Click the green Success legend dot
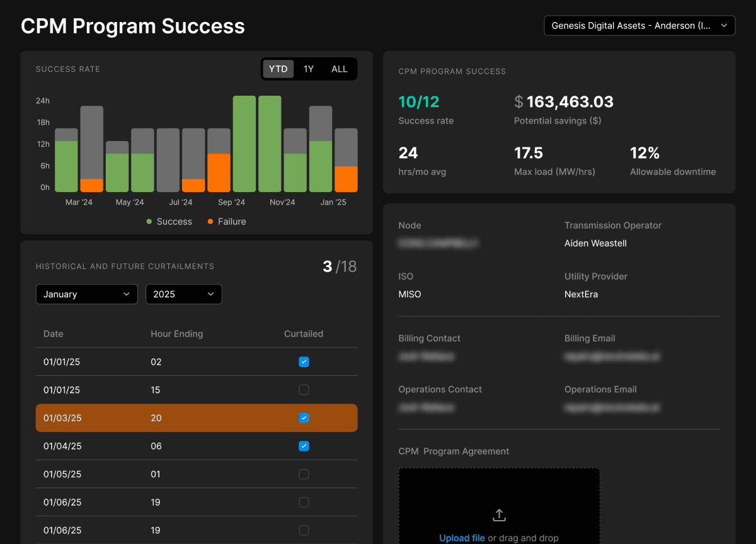The width and height of the screenshot is (756, 544). tap(149, 222)
